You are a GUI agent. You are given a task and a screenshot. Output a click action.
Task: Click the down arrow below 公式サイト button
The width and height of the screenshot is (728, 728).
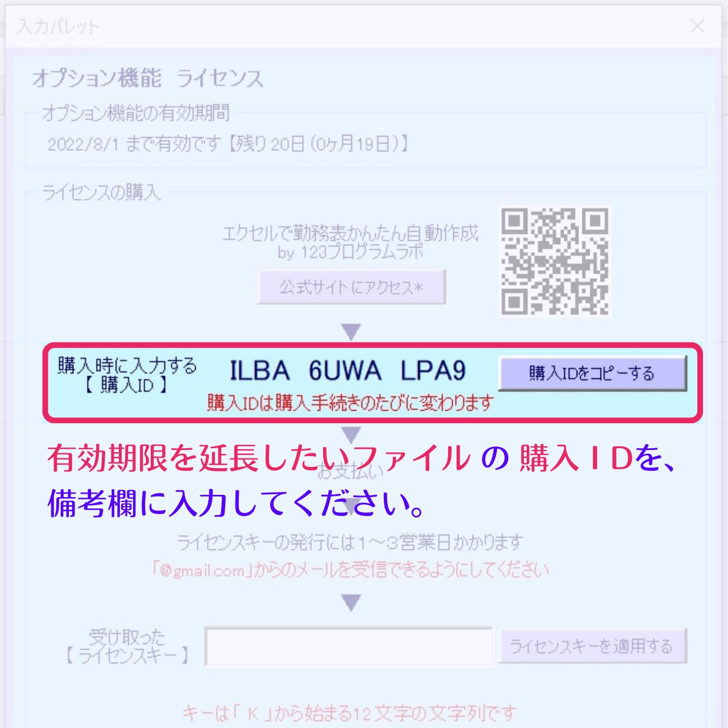[x=351, y=332]
